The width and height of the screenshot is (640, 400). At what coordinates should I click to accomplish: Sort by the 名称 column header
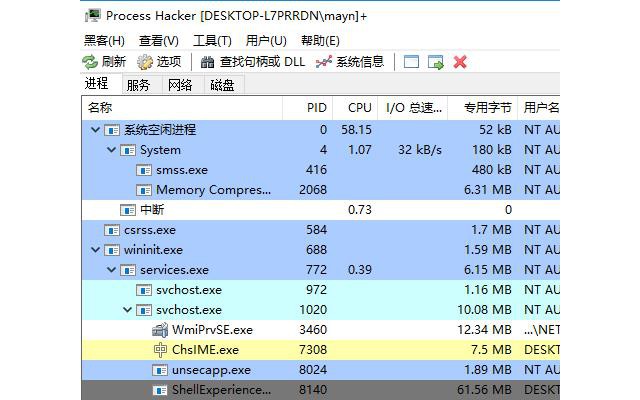tap(182, 108)
